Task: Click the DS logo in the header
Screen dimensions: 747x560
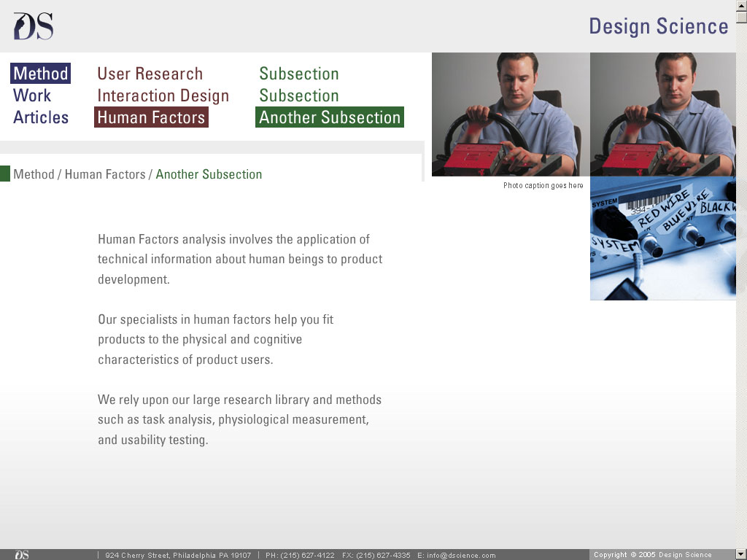Action: [x=33, y=26]
